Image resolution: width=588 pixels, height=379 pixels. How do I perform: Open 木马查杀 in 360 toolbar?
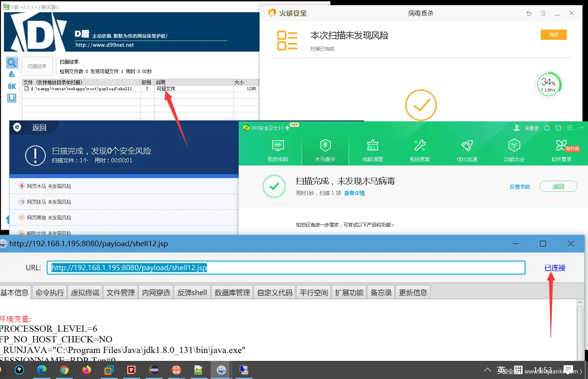(325, 150)
